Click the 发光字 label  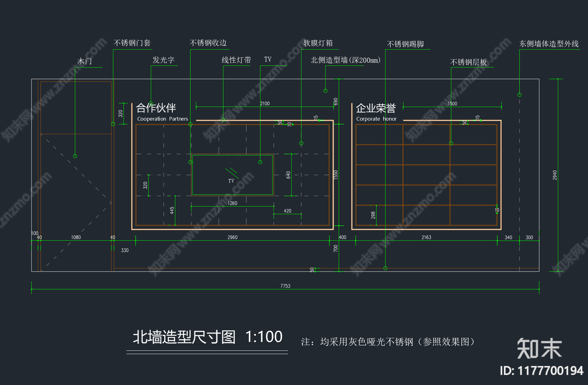(x=164, y=60)
